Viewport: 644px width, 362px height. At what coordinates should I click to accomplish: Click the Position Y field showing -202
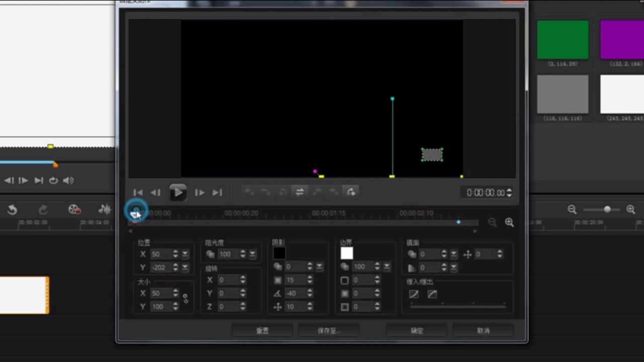(x=160, y=267)
